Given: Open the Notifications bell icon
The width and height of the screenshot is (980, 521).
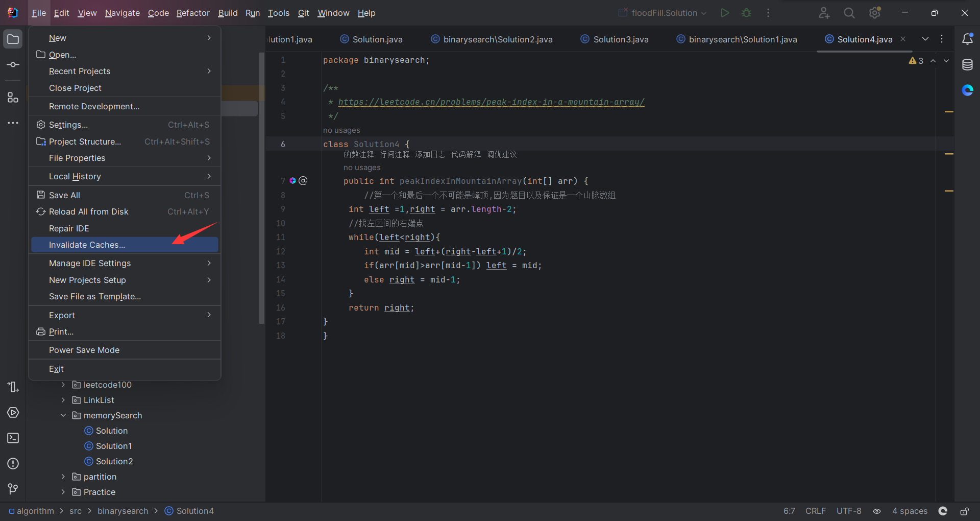Looking at the screenshot, I should [x=967, y=39].
